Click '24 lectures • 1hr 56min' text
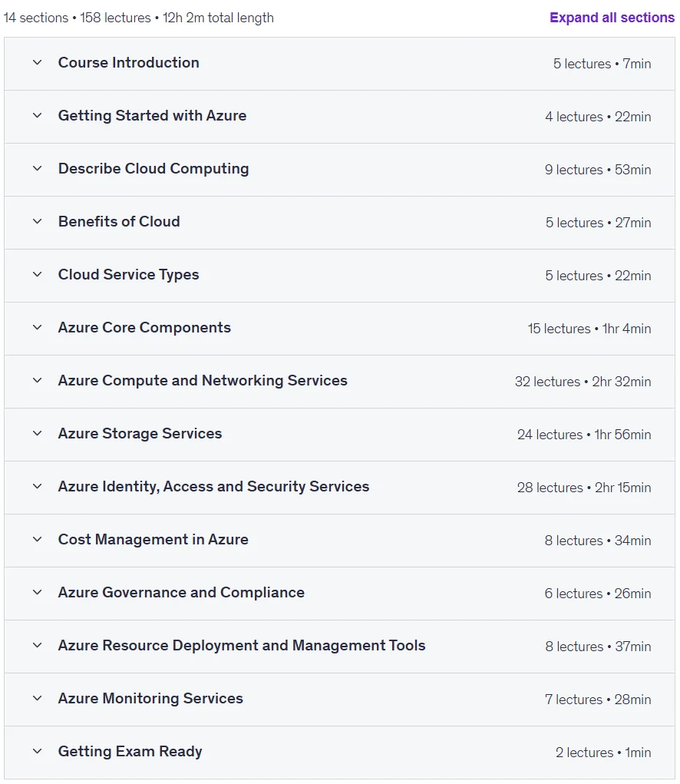Screen dimensions: 680x784 [584, 435]
